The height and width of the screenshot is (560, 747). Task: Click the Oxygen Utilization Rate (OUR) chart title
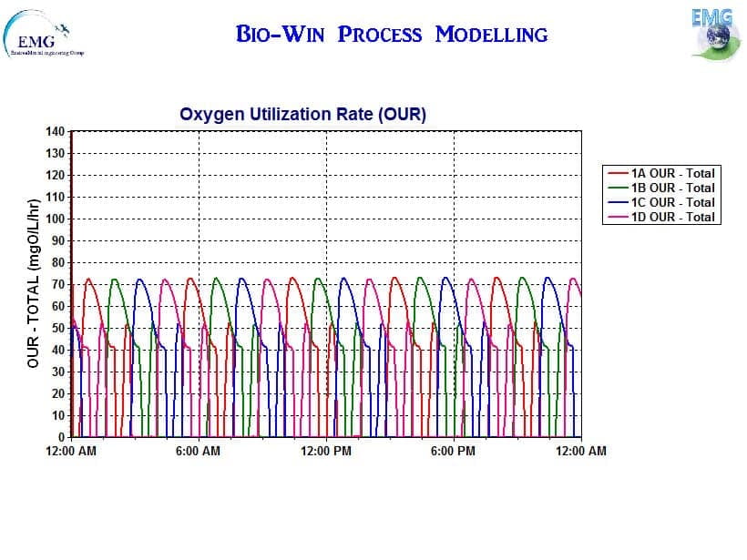coord(302,115)
